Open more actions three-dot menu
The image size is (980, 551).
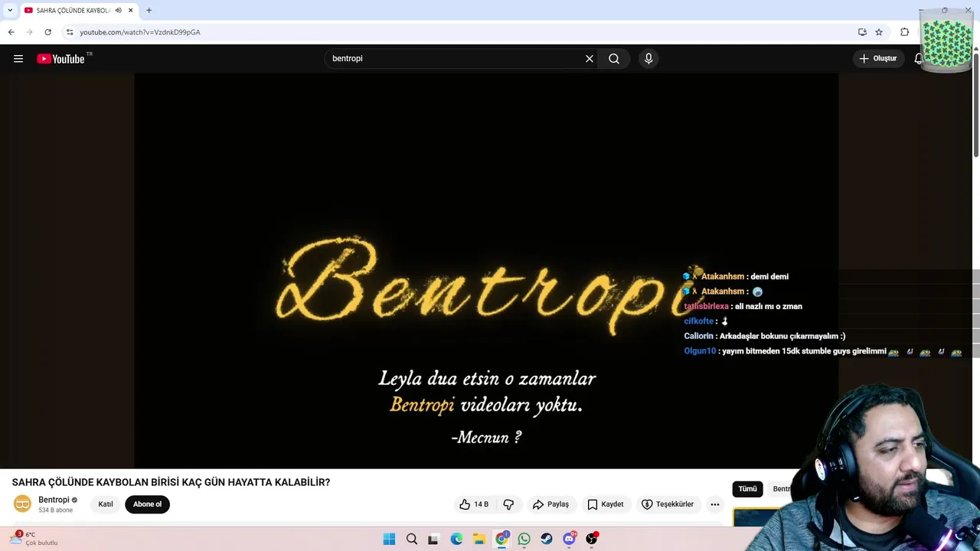pyautogui.click(x=715, y=504)
